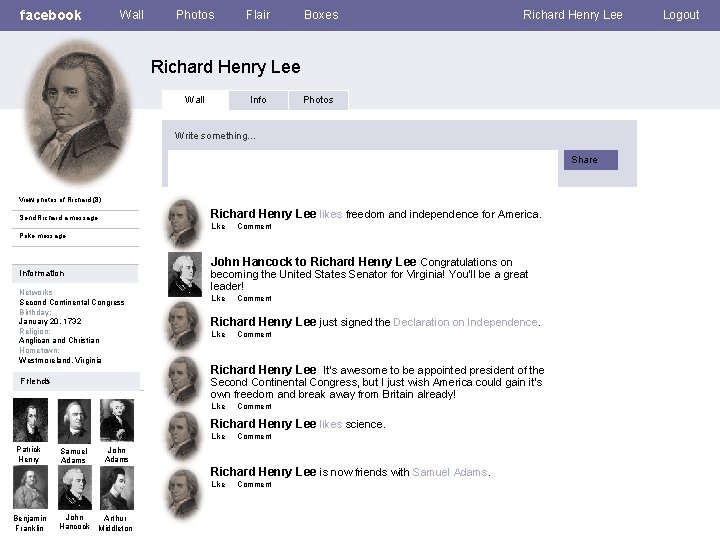Open Patrick Henry friend thumbnail
The image size is (720, 540).
pyautogui.click(x=30, y=420)
